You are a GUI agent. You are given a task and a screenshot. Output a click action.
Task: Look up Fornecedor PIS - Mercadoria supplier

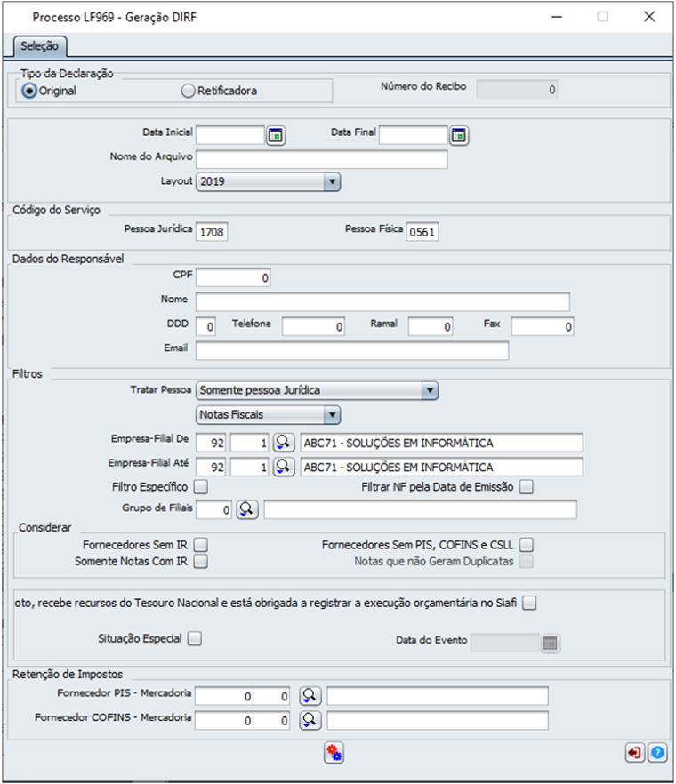310,696
